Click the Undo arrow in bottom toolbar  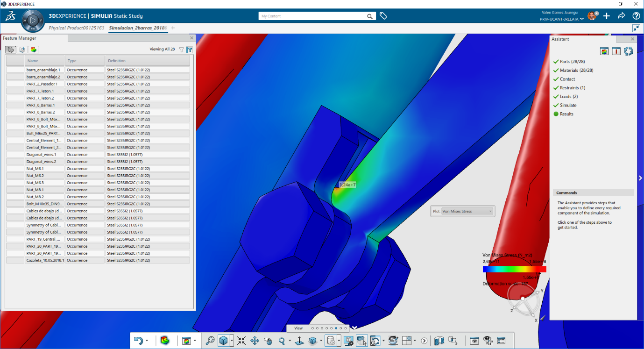[x=138, y=341]
